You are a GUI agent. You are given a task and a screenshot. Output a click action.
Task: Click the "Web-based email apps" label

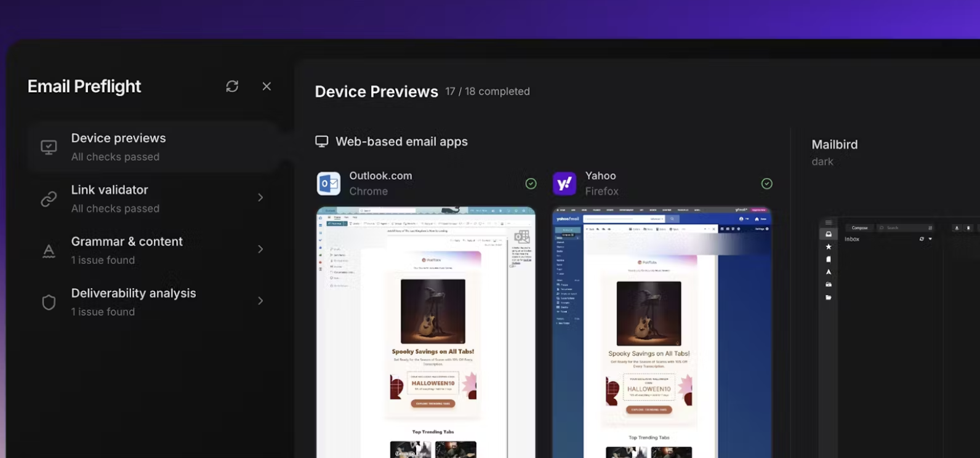click(401, 142)
